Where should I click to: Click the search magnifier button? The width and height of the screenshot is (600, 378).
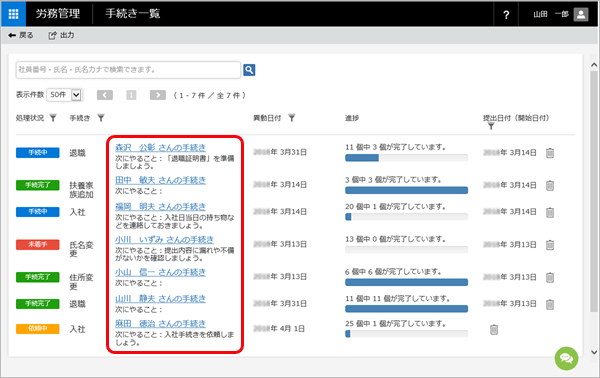coord(249,70)
